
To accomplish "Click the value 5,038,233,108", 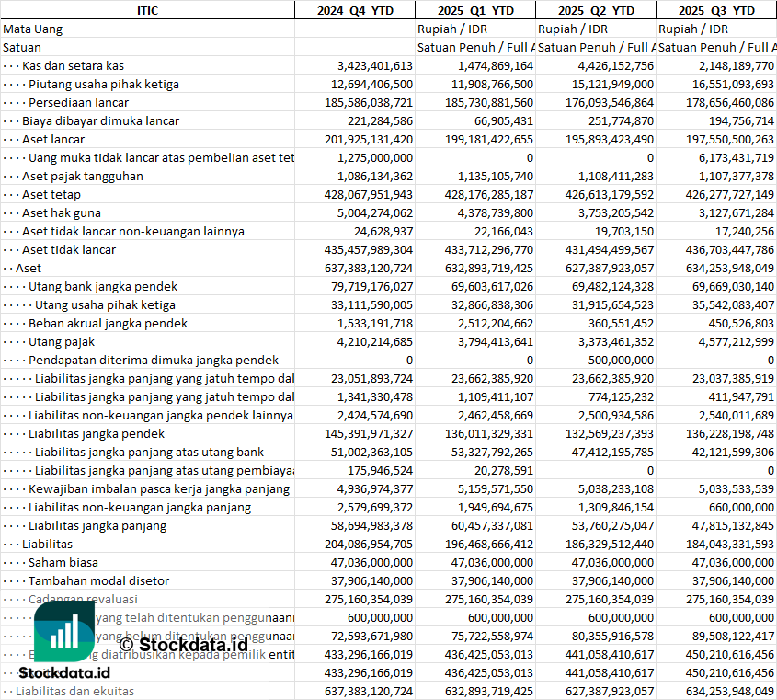I will pyautogui.click(x=616, y=488).
